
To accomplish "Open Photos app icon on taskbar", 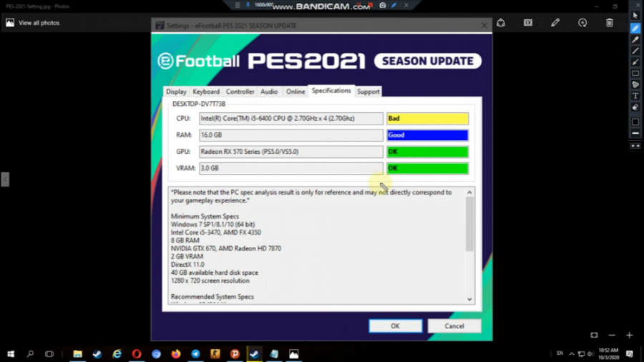I will pyautogui.click(x=293, y=354).
